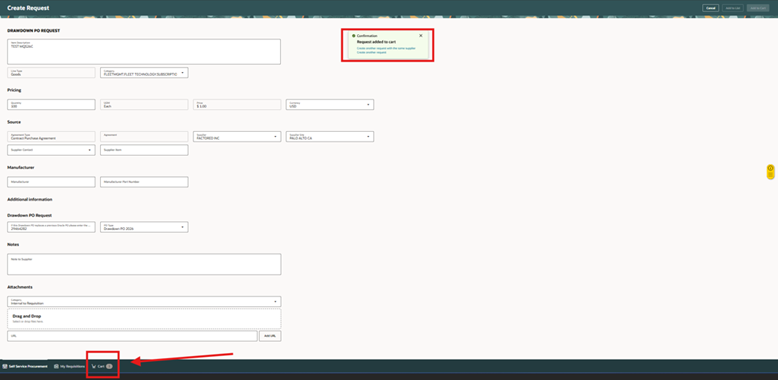This screenshot has width=778, height=380.
Task: Open the Attachments Category dropdown
Action: coord(144,302)
